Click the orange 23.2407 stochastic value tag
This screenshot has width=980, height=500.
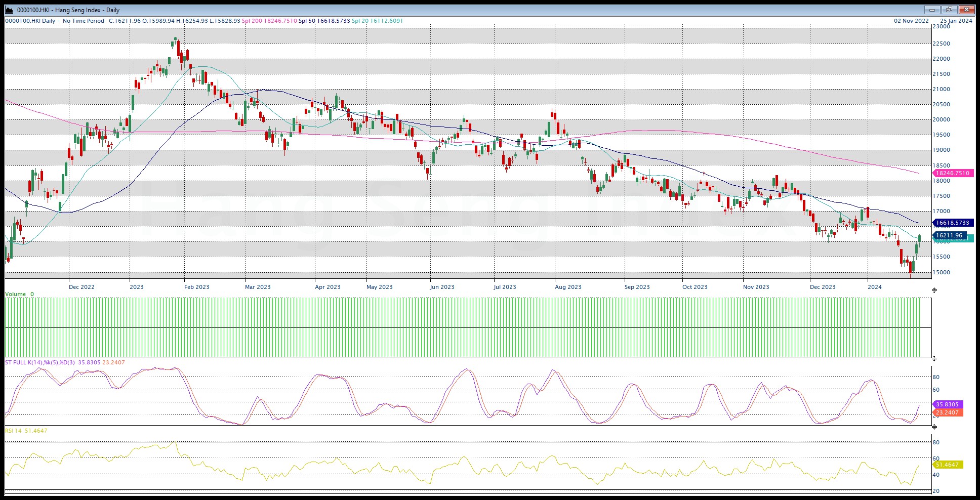pos(948,412)
